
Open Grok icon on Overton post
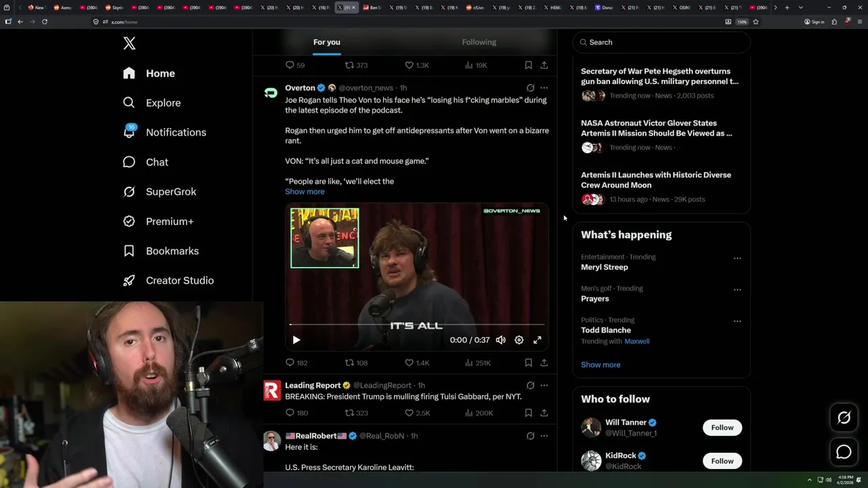(530, 87)
